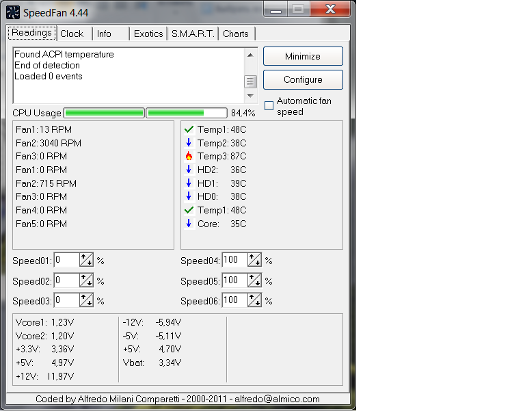Click the log scrollbar thumb

(250, 81)
